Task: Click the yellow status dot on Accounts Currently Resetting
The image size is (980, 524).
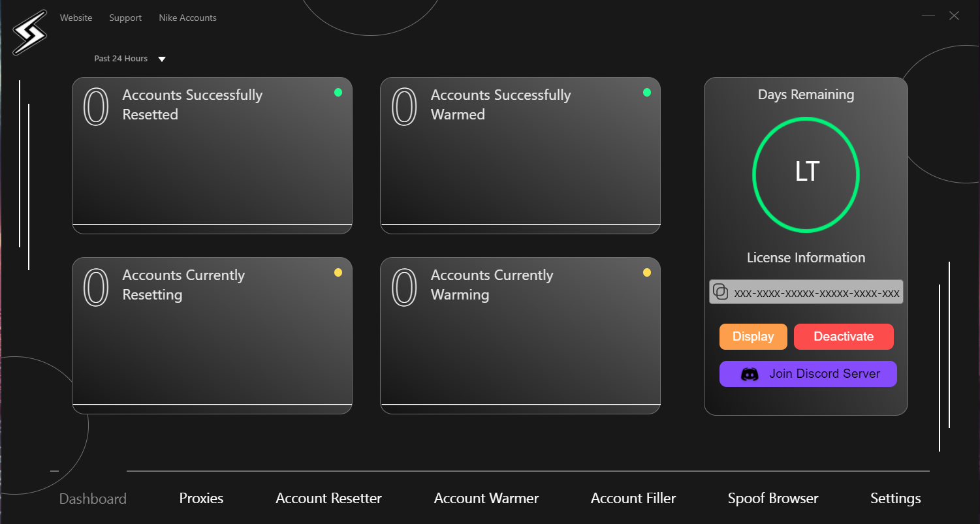Action: (338, 273)
